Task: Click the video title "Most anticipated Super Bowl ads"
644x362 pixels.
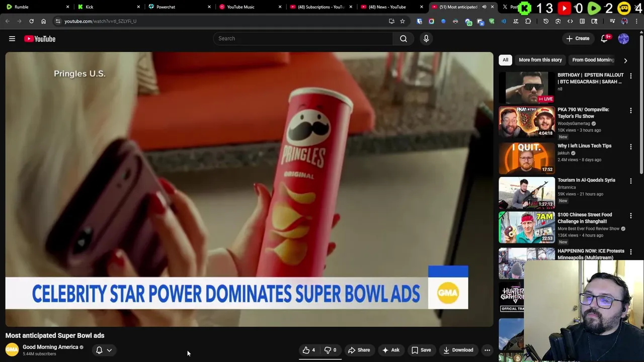Action: click(x=55, y=335)
